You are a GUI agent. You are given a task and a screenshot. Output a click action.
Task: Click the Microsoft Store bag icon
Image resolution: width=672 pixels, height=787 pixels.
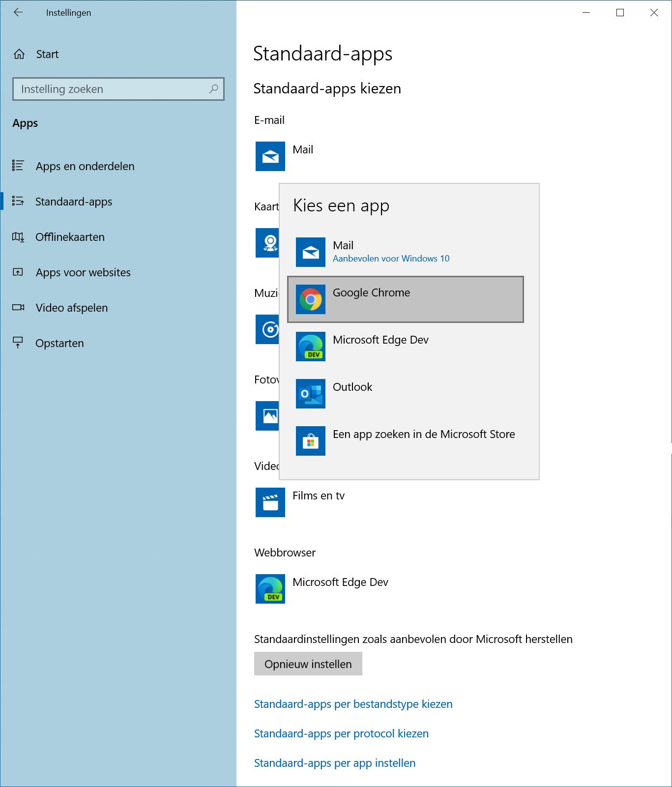tap(311, 441)
